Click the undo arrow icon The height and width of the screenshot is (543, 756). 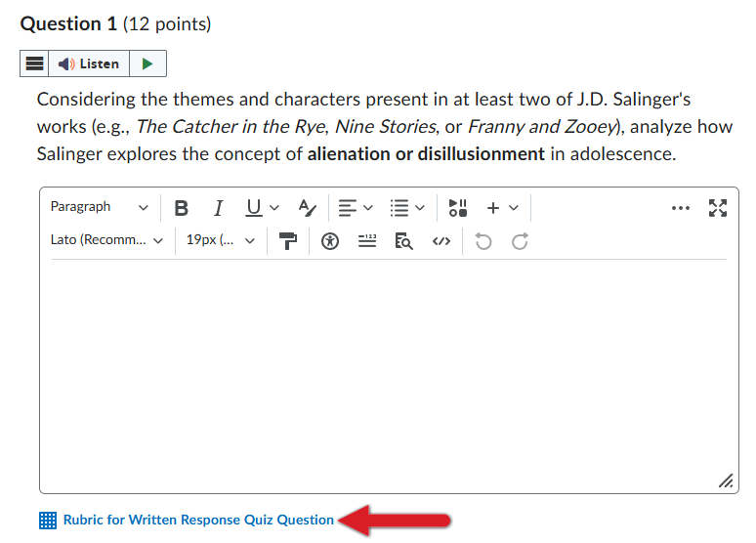coord(483,241)
